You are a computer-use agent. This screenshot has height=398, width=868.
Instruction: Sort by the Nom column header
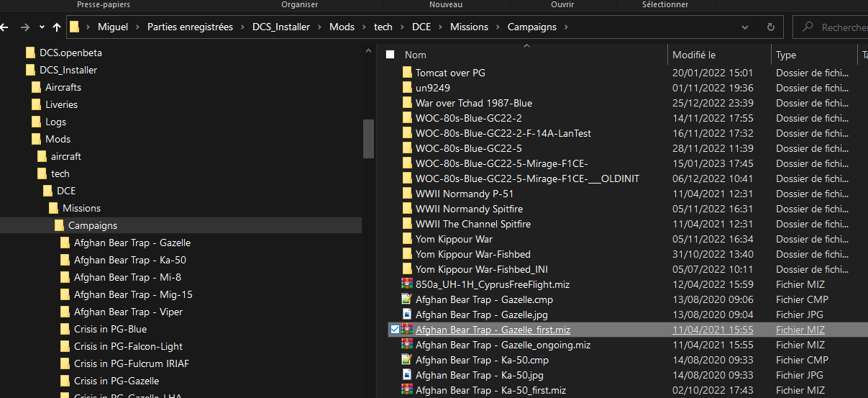point(415,55)
